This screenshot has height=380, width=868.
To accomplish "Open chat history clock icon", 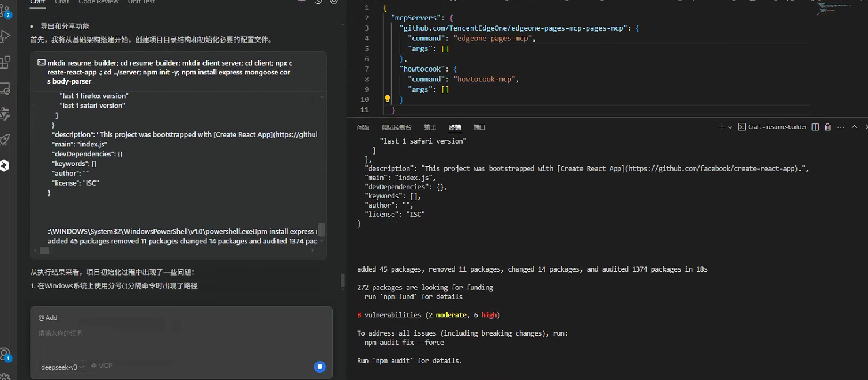I will tap(318, 2).
